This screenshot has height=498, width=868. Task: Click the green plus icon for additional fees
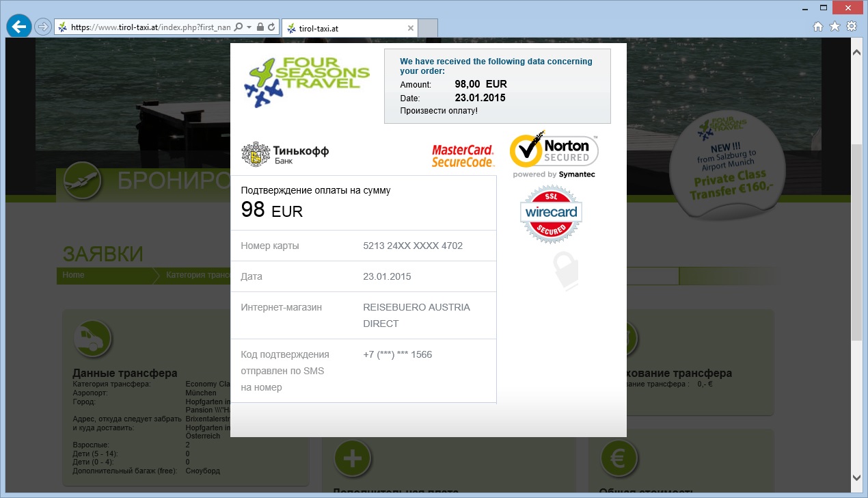pos(353,458)
